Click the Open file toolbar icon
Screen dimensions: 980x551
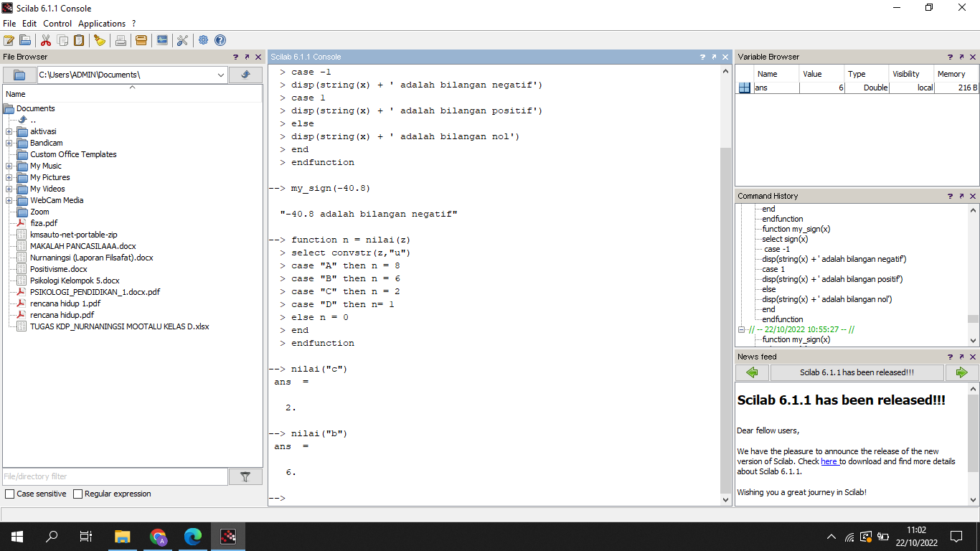(x=25, y=40)
